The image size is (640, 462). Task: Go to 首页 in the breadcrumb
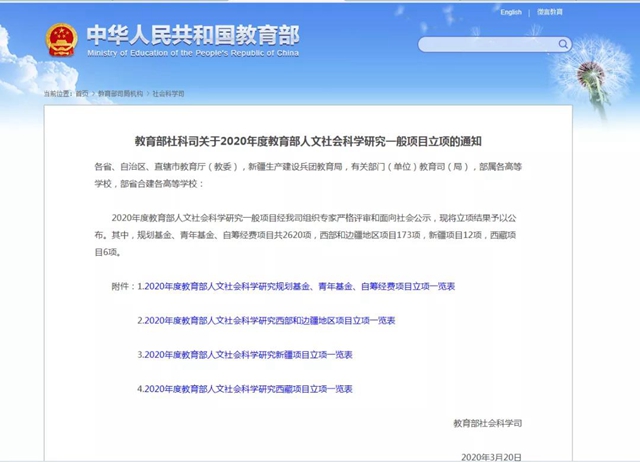pyautogui.click(x=82, y=93)
